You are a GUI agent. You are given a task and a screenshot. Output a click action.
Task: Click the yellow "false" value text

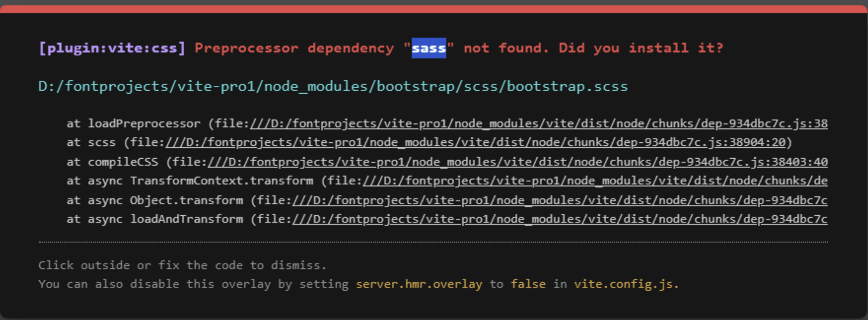coord(528,284)
